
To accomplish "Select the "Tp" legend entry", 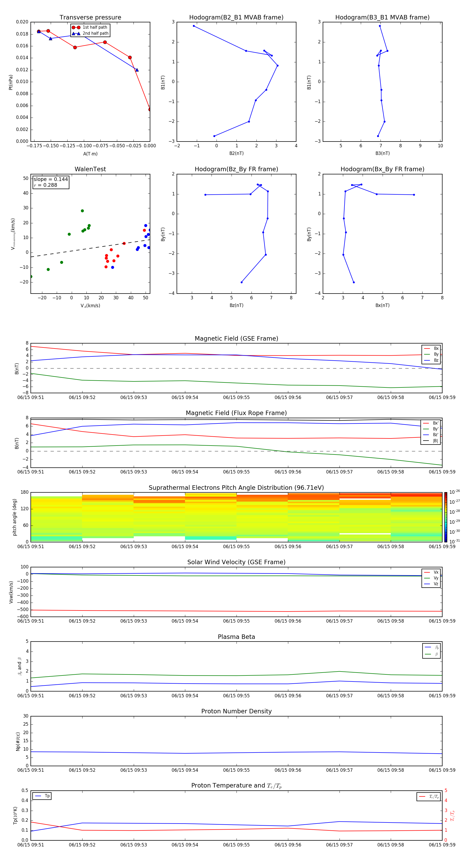I will pyautogui.click(x=42, y=796).
